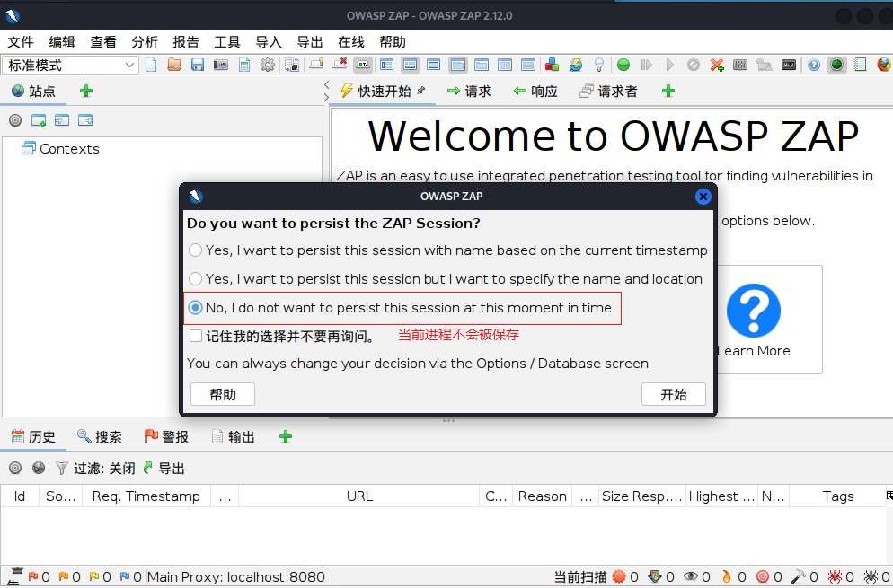Click the green radar HUD icon
893x588 pixels.
pos(836,65)
